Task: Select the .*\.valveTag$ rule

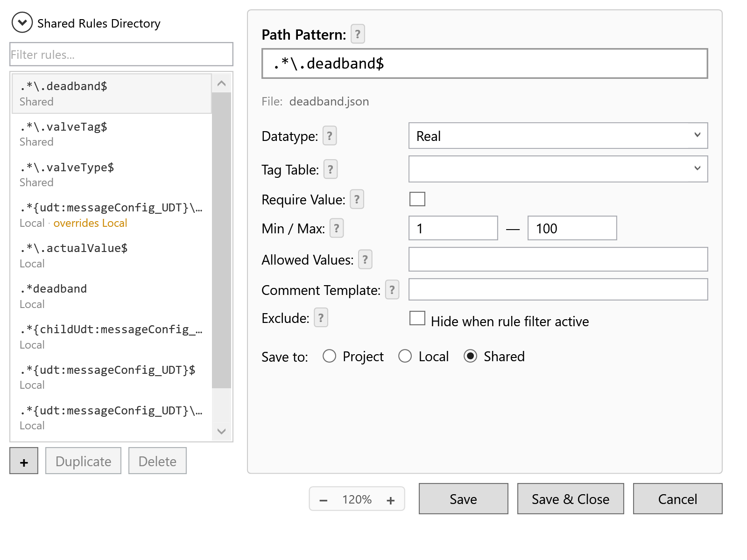Action: coord(112,134)
